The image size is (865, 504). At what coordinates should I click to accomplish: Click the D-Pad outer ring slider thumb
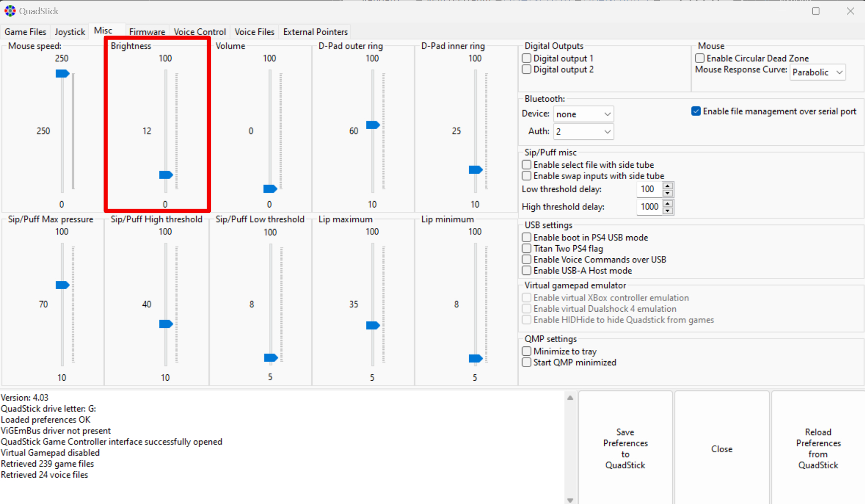point(373,125)
